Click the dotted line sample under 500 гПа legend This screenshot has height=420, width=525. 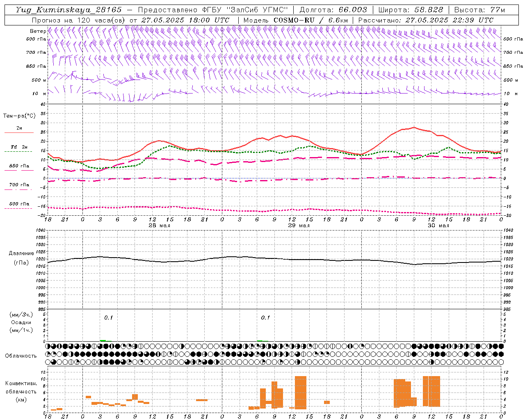(18, 208)
